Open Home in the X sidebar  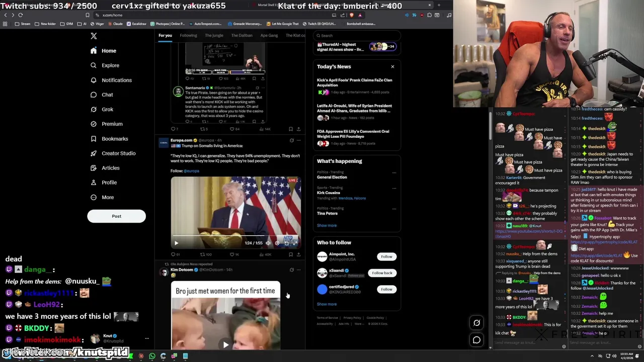[x=103, y=51]
